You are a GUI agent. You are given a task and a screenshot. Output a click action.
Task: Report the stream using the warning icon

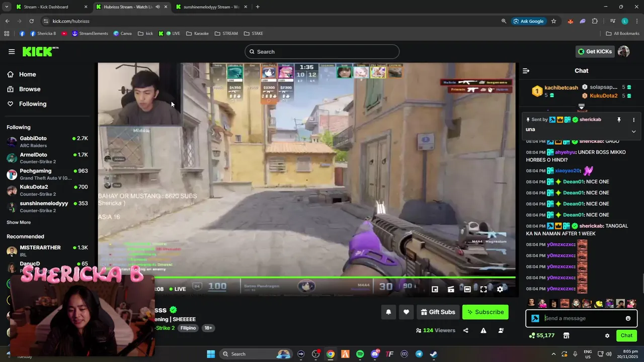[483, 330]
